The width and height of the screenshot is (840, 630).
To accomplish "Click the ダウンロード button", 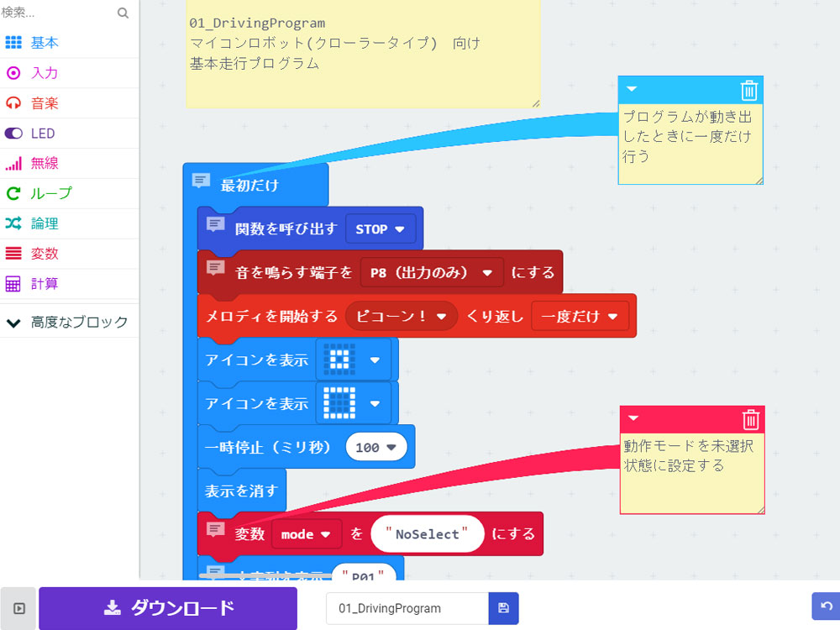I will click(x=168, y=608).
